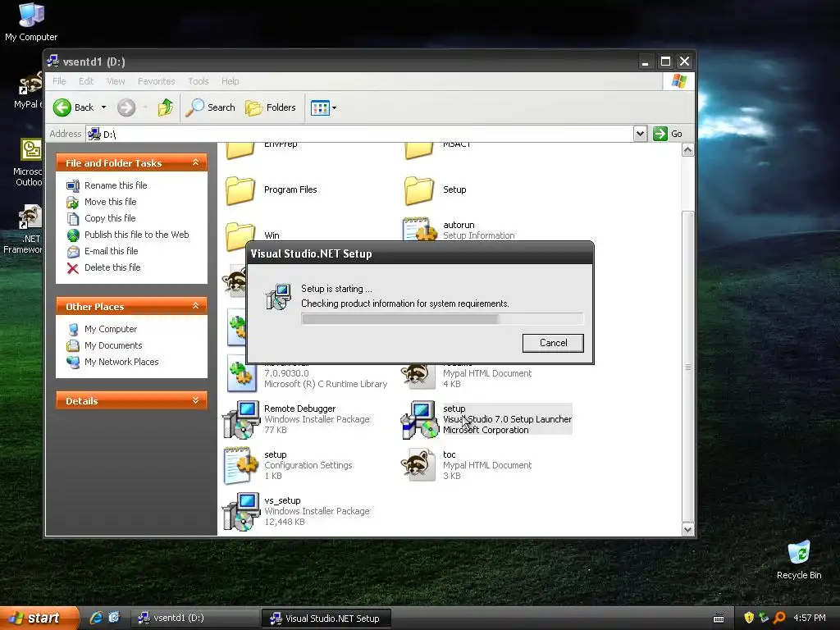Open My Computer in Other Places
This screenshot has width=840, height=630.
tap(111, 329)
